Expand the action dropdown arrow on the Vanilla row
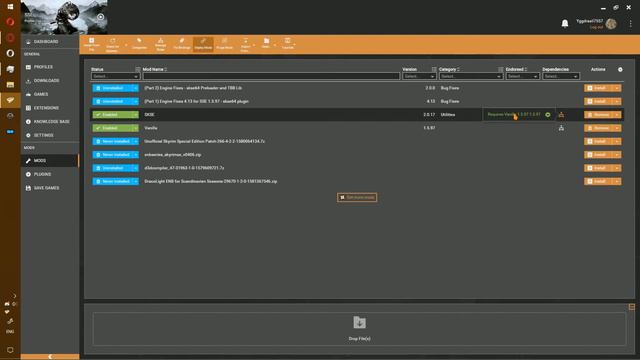Viewport: 640px width, 360px height. point(617,128)
